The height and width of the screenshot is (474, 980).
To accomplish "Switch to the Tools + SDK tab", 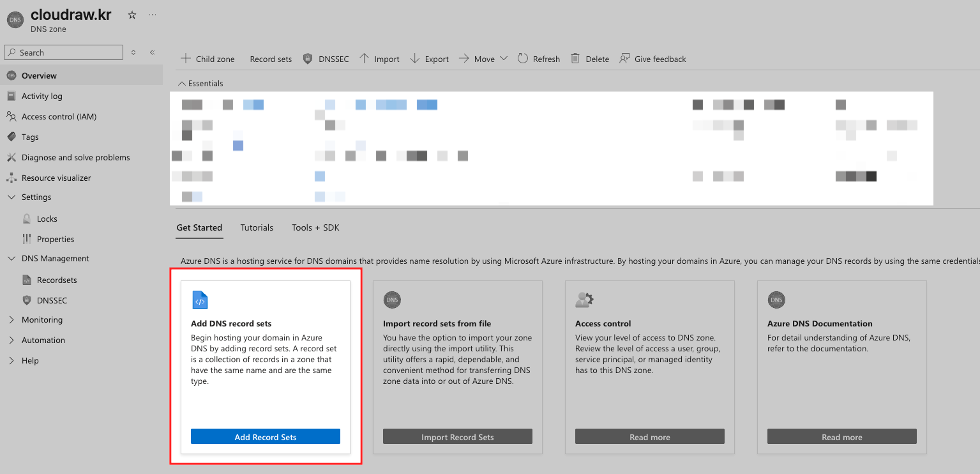I will pyautogui.click(x=315, y=227).
